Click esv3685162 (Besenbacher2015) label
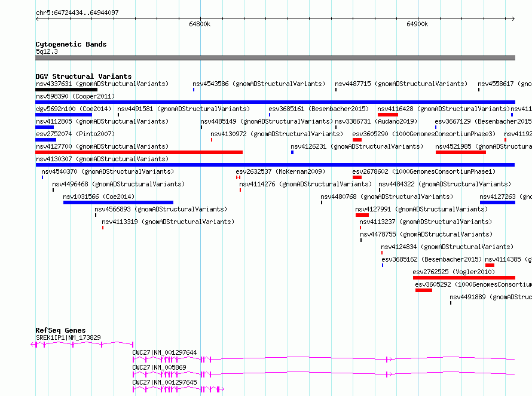The height and width of the screenshot is (396, 532). (432, 259)
